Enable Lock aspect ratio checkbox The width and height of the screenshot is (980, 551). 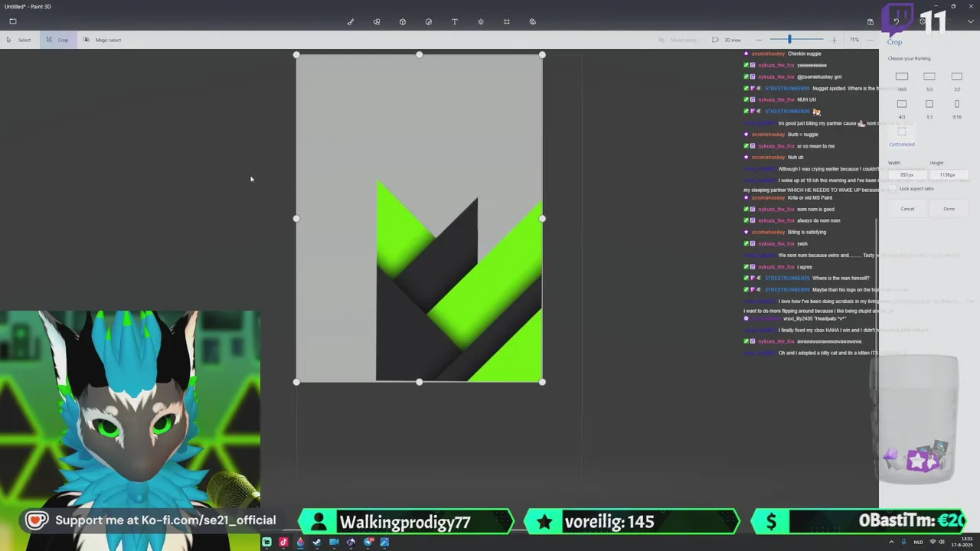(x=893, y=189)
